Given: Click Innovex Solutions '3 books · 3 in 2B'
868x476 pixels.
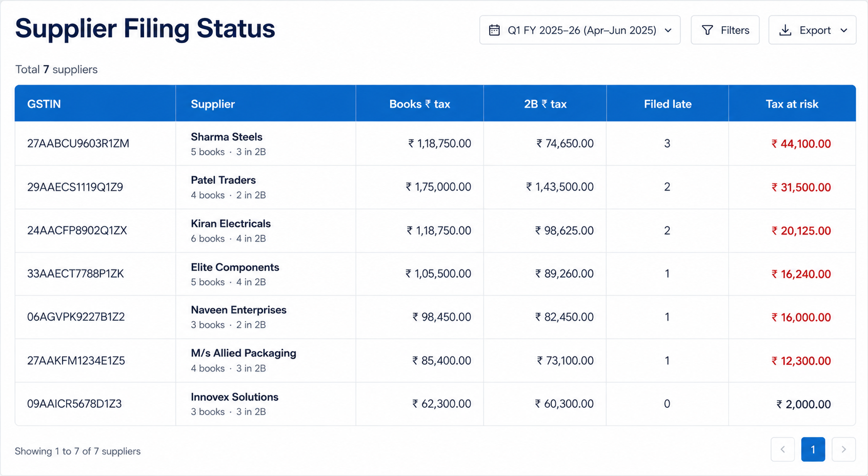Looking at the screenshot, I should [x=228, y=412].
